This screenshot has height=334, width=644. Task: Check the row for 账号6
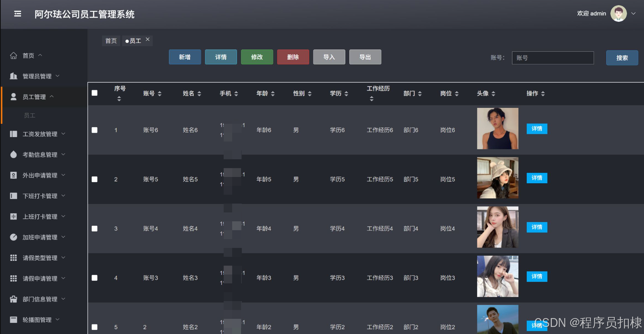pos(95,130)
